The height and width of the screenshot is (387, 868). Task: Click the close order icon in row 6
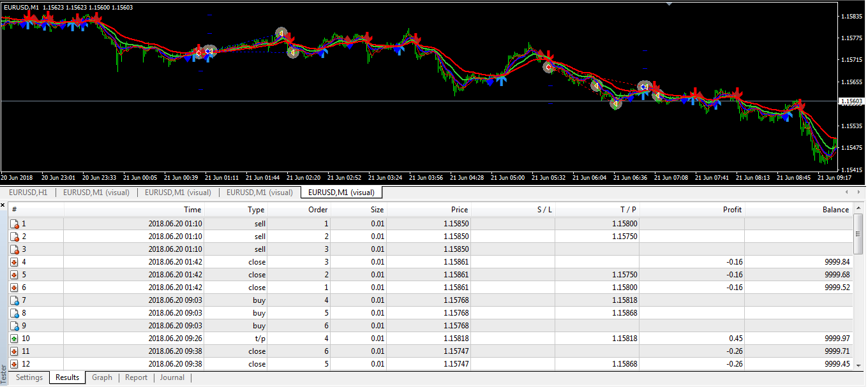[x=14, y=288]
